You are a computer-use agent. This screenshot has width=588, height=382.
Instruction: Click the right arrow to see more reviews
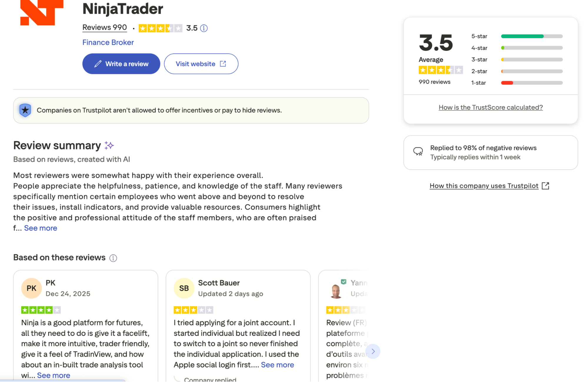tap(373, 351)
